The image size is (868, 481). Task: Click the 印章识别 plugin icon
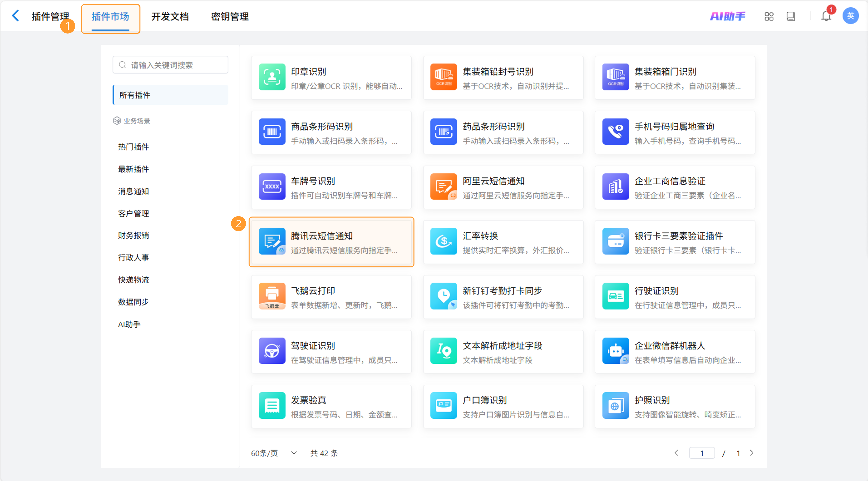click(272, 77)
